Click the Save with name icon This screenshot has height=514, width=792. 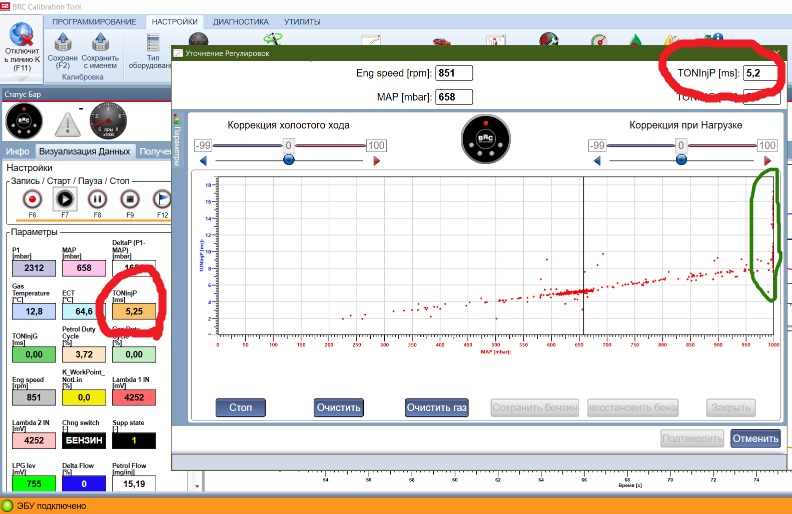tap(100, 43)
